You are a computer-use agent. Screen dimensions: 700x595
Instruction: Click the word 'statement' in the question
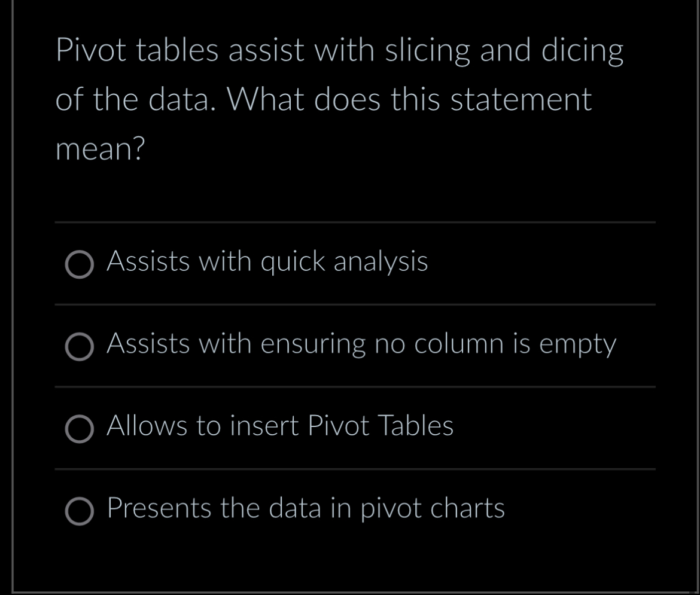click(521, 99)
